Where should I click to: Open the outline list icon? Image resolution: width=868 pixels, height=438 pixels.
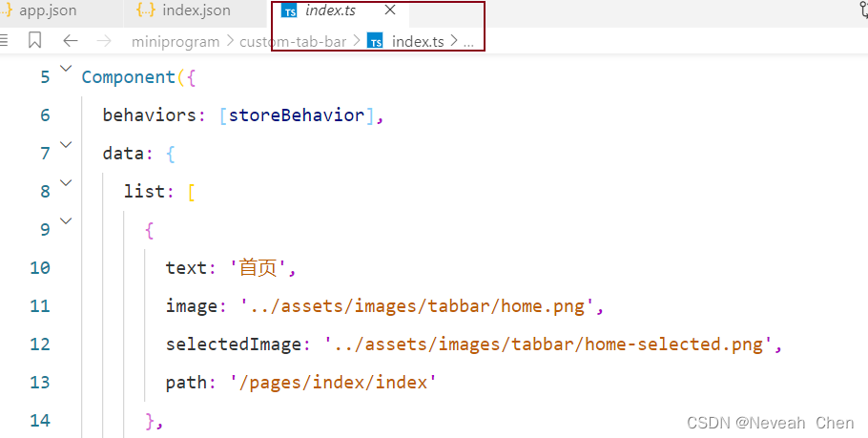coord(3,40)
